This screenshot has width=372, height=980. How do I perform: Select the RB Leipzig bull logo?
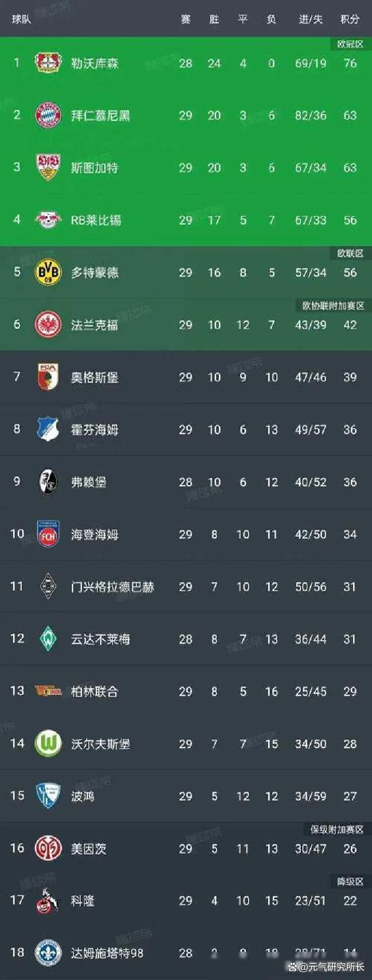point(48,220)
